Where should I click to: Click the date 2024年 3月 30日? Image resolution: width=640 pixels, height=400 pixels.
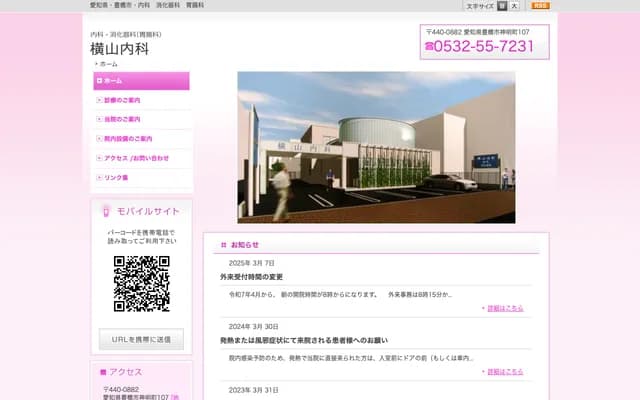coord(253,327)
